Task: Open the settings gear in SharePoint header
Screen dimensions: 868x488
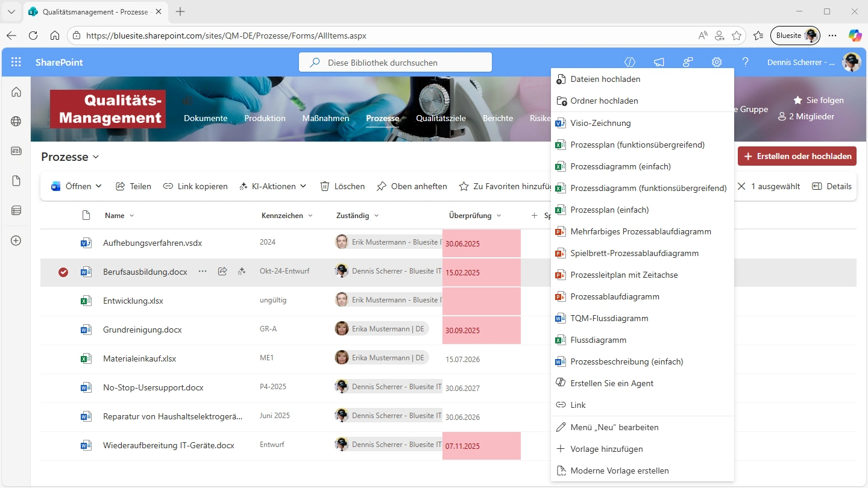Action: pos(717,62)
